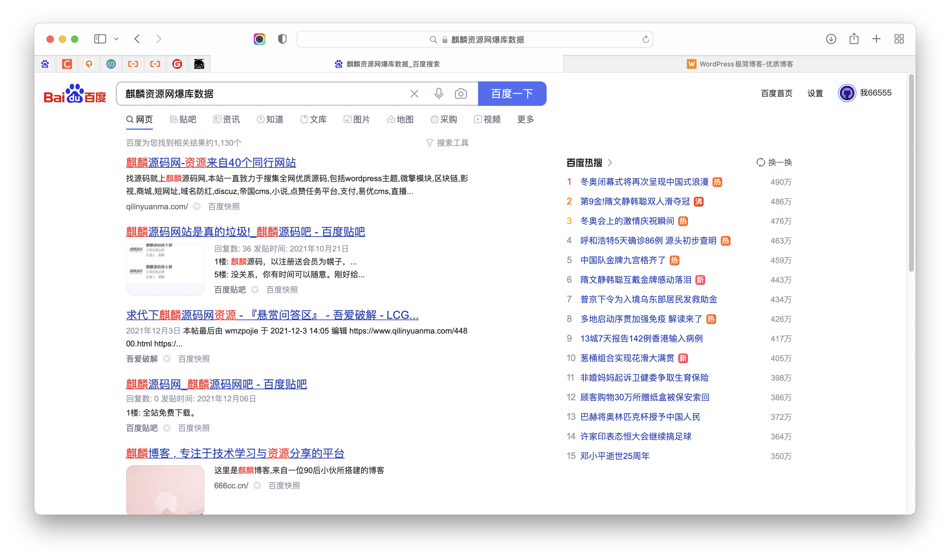Click the Share toolbar icon

[x=854, y=39]
